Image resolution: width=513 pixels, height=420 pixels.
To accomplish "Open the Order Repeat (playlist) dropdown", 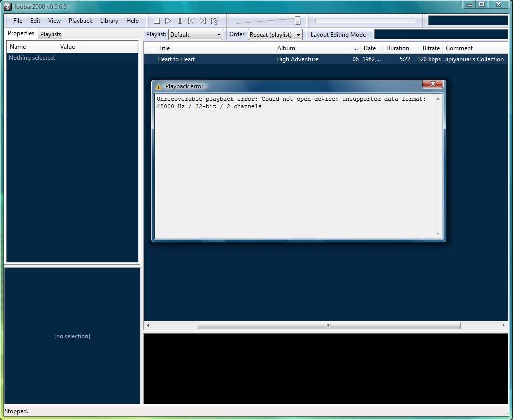I will (x=275, y=34).
